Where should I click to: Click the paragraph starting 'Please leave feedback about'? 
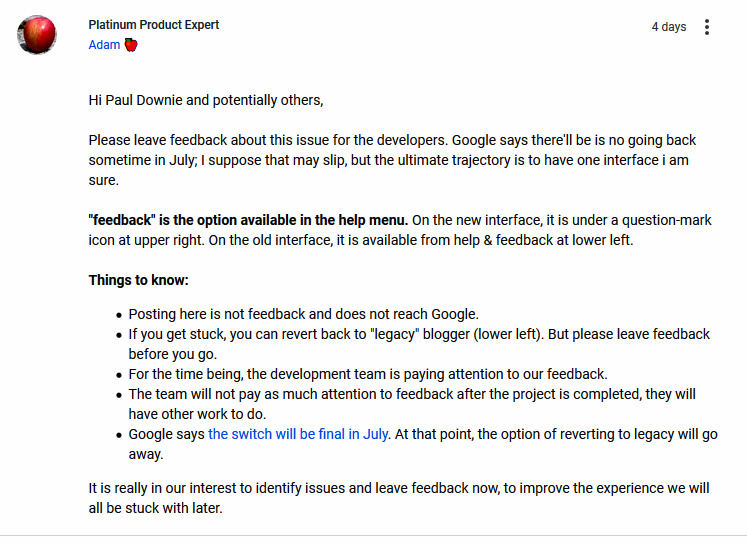[x=392, y=161]
